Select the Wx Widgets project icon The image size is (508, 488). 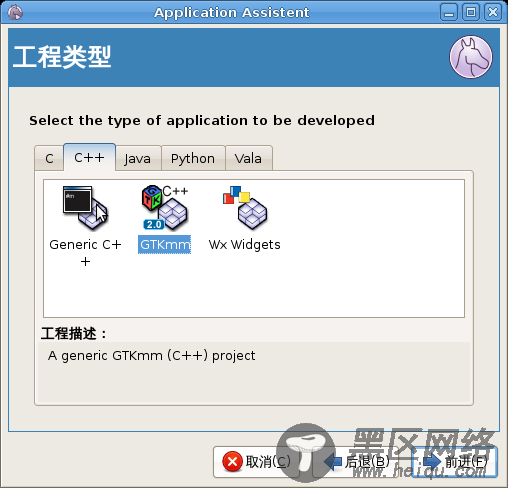tap(245, 208)
